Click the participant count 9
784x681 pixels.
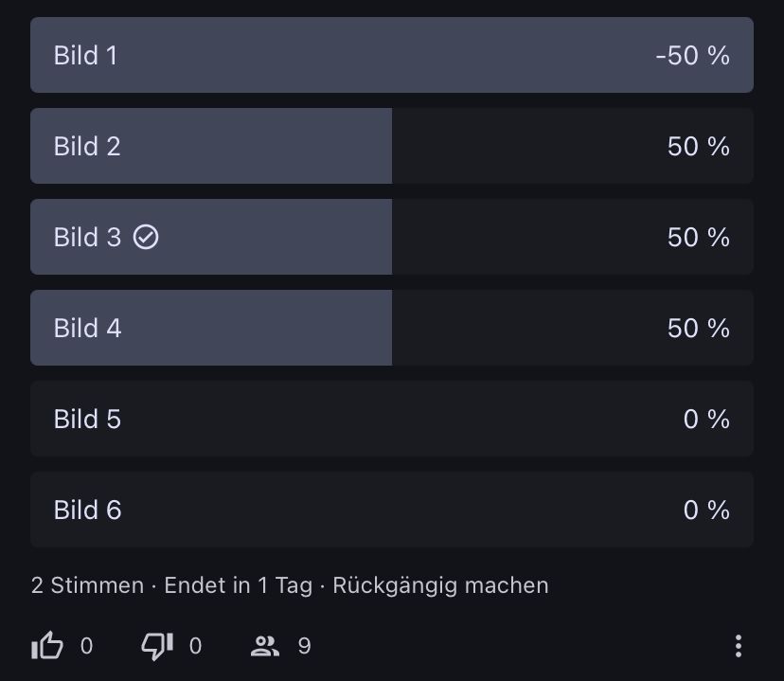tap(304, 646)
